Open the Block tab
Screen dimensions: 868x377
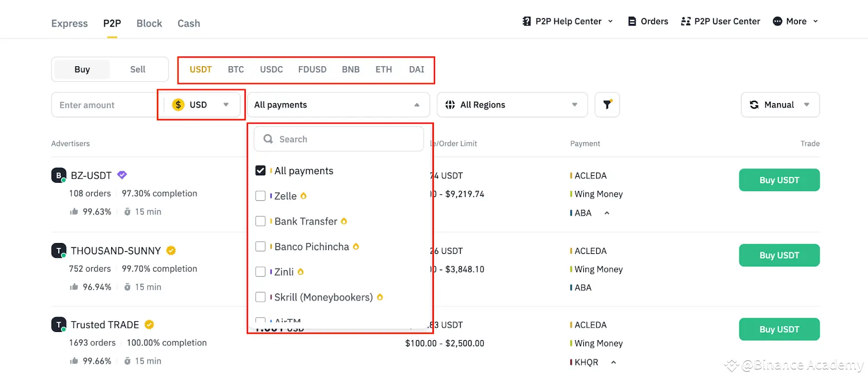click(149, 23)
